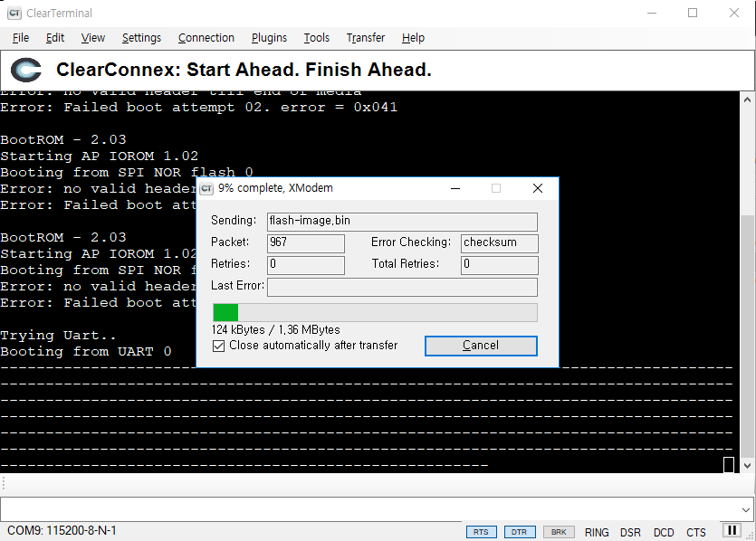Click "124 kBytes / 1.36 MBytes" transfer size
Viewport: 756px width, 541px height.
(276, 330)
